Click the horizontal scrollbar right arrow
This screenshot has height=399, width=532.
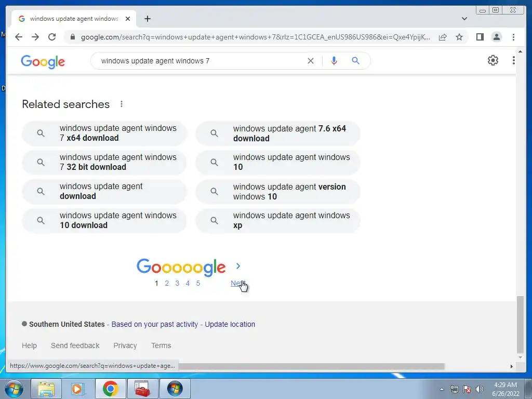512,366
